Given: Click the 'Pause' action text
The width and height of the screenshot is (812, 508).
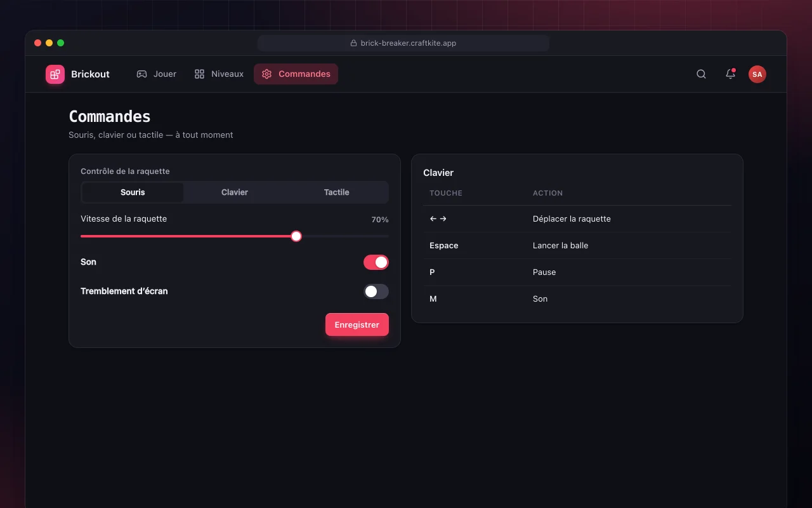Looking at the screenshot, I should [544, 272].
